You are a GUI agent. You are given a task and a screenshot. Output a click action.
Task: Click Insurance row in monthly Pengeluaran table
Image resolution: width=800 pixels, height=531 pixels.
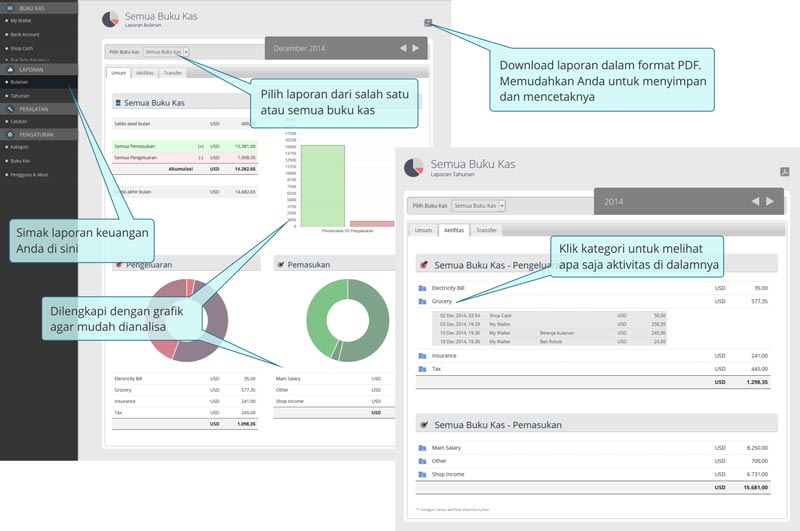[185, 401]
